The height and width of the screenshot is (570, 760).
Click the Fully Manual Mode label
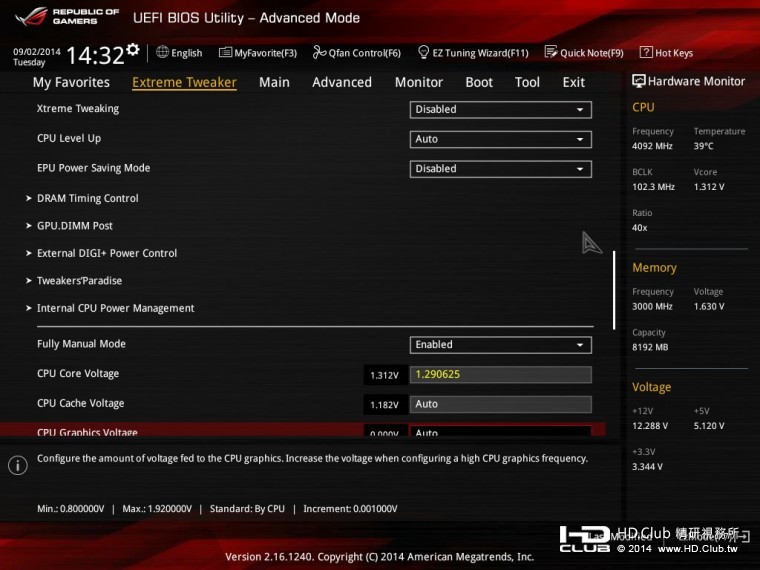click(x=81, y=344)
